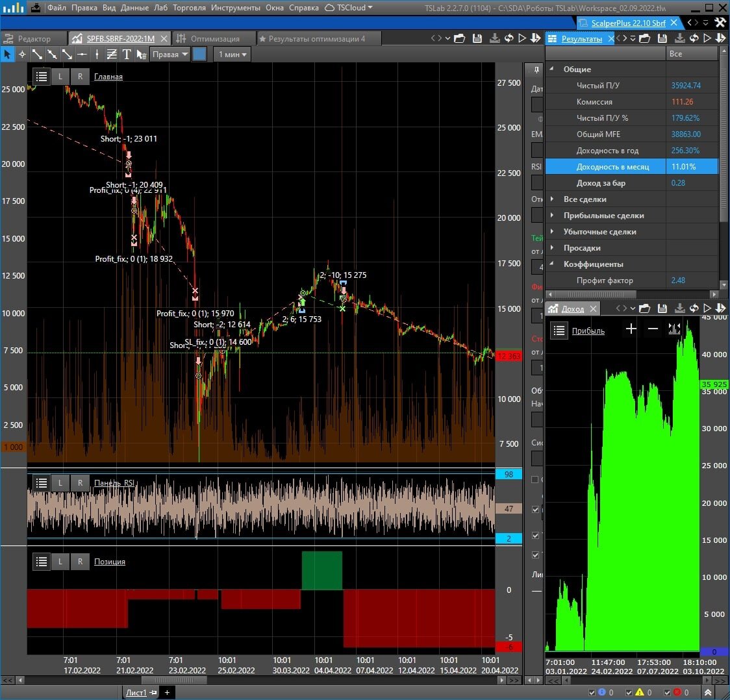The image size is (730, 700).
Task: Collapse the Общие group
Action: [x=551, y=69]
